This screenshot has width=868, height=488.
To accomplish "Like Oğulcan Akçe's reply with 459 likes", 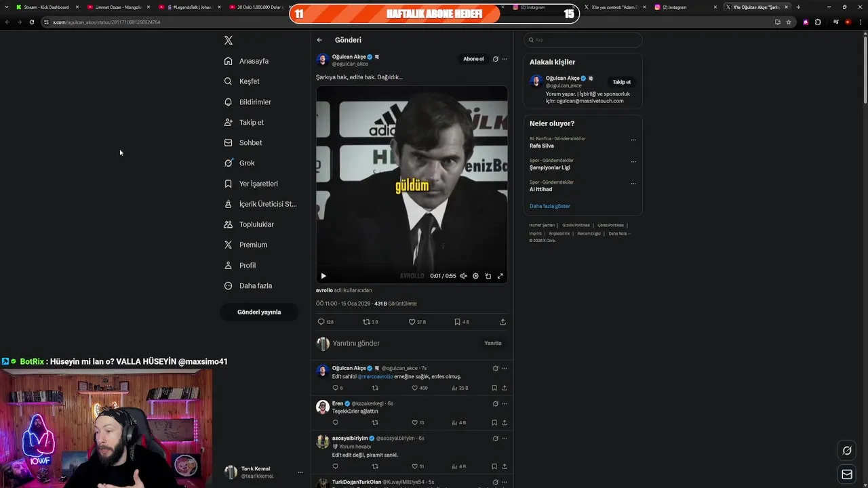I will 420,388.
